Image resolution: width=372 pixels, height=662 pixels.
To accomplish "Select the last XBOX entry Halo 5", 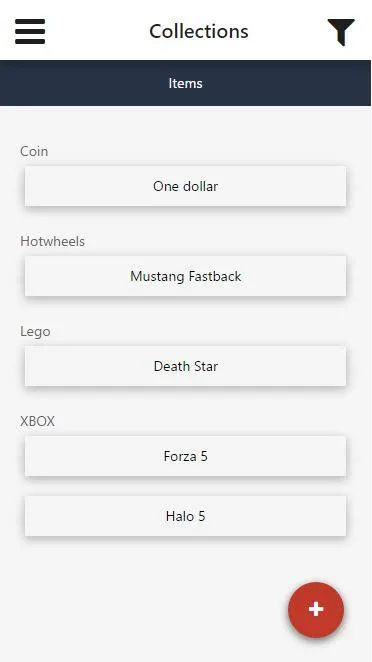I will point(185,516).
